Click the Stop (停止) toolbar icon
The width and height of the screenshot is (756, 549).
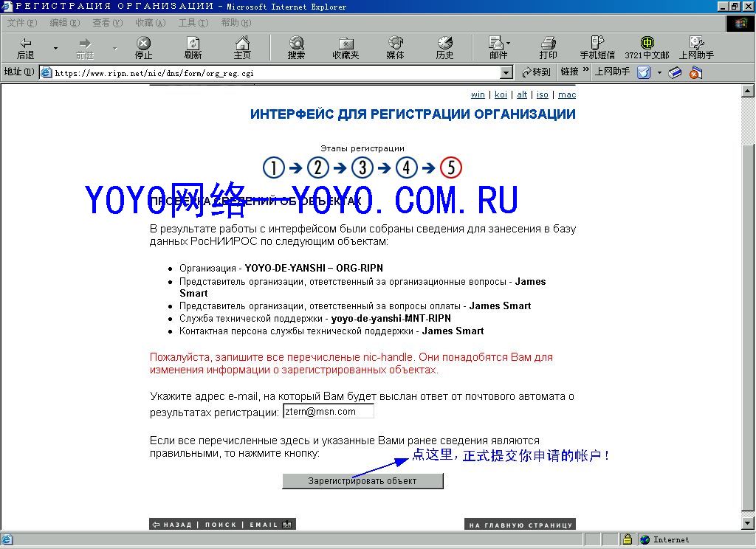[x=144, y=48]
